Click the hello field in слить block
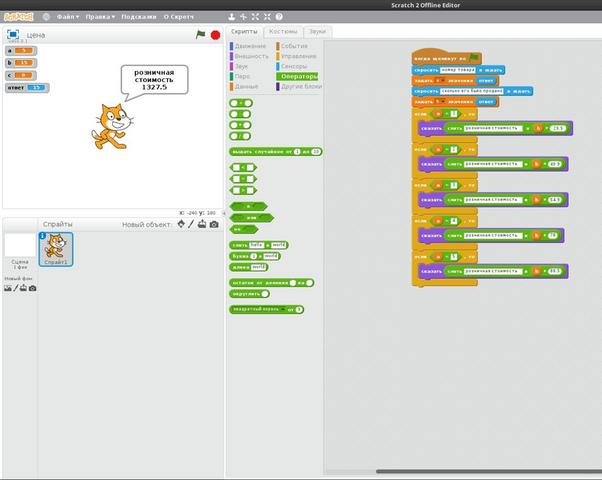This screenshot has height=480, width=602. tap(256, 245)
